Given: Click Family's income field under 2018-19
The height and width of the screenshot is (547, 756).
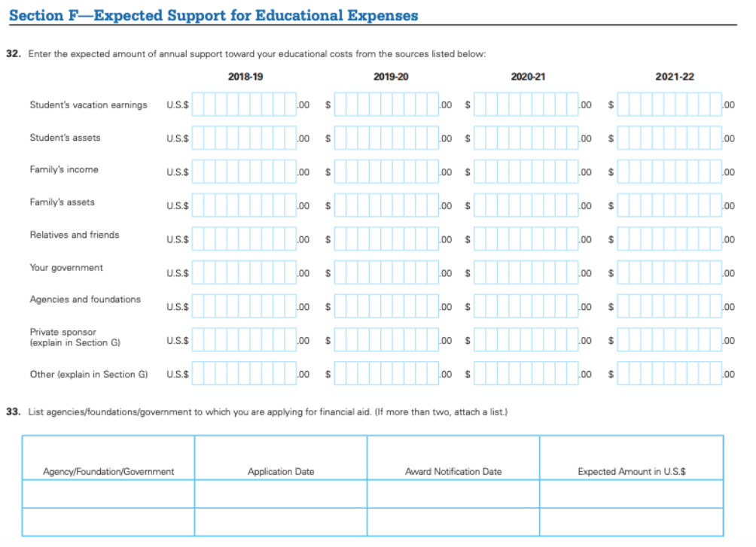Looking at the screenshot, I should coord(244,171).
